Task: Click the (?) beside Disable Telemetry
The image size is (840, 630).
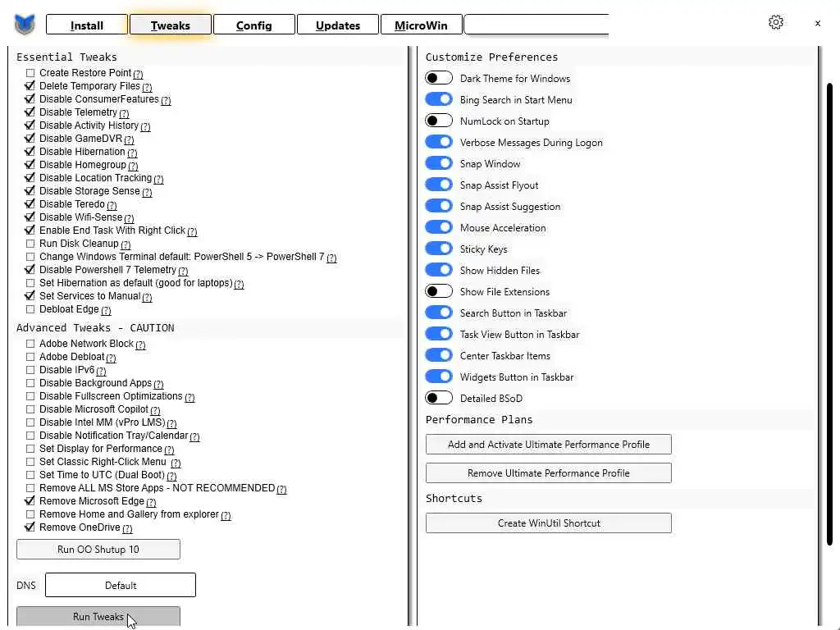Action: coord(125,113)
